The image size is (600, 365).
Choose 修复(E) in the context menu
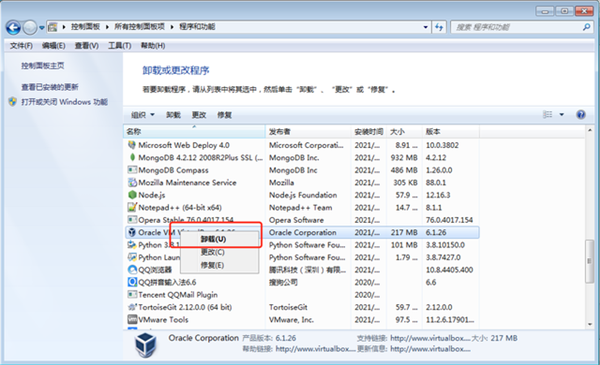pyautogui.click(x=219, y=265)
